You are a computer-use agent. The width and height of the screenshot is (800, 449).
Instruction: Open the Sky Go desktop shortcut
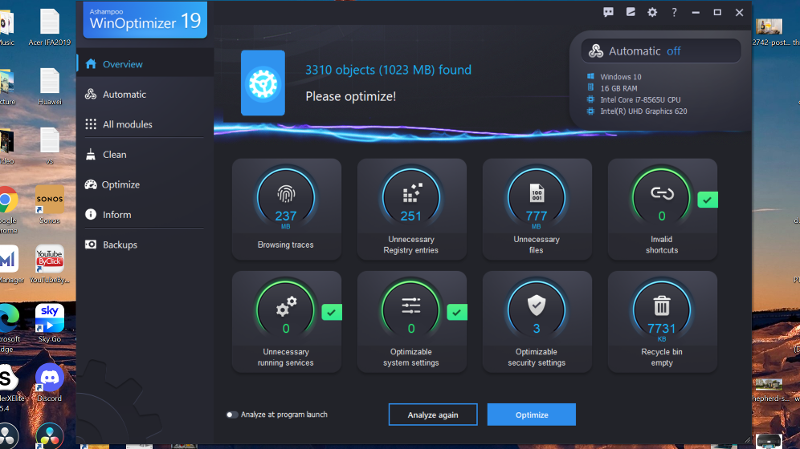tap(49, 323)
